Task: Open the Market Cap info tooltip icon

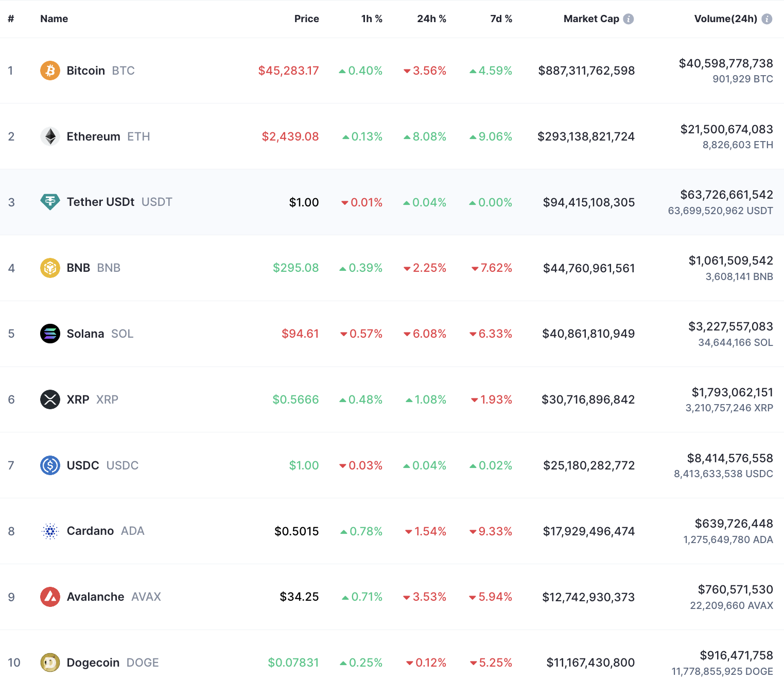Action: 629,19
